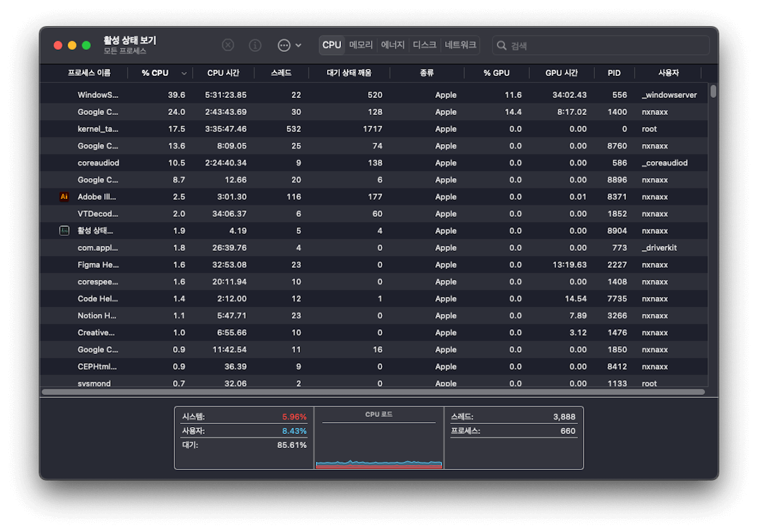Click the 활성 상태 보기 window title
Image resolution: width=758 pixels, height=532 pixels.
pyautogui.click(x=129, y=40)
